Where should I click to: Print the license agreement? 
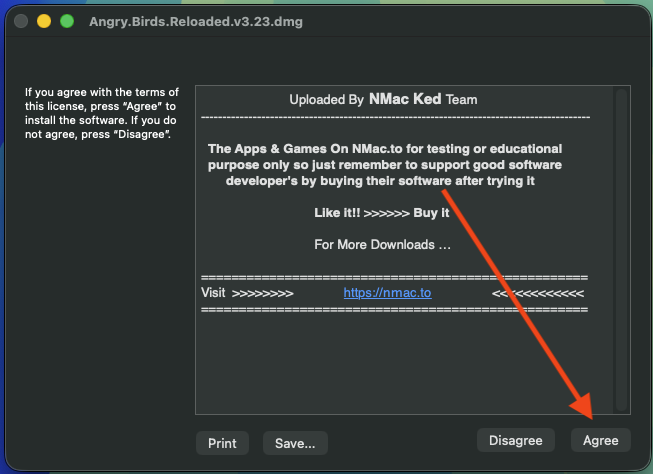[222, 443]
